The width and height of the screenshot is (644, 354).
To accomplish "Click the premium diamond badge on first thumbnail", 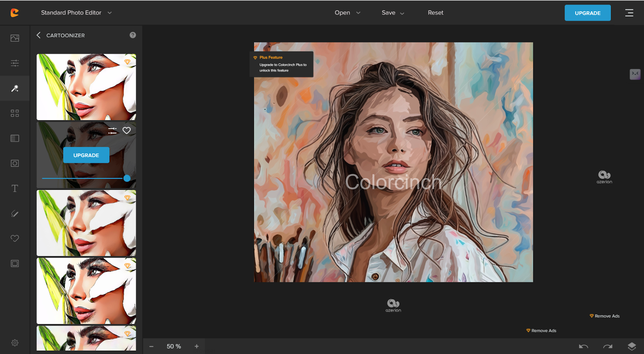I will tap(127, 62).
